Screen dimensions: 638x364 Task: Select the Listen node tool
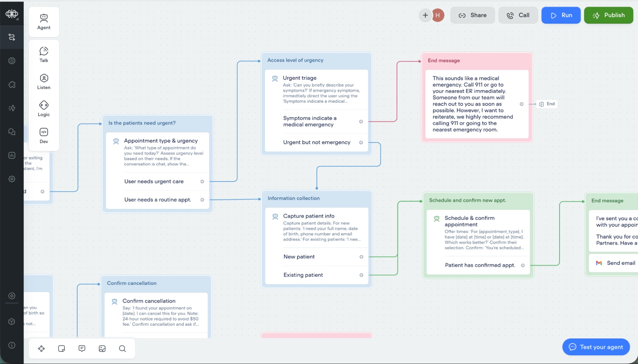click(44, 81)
